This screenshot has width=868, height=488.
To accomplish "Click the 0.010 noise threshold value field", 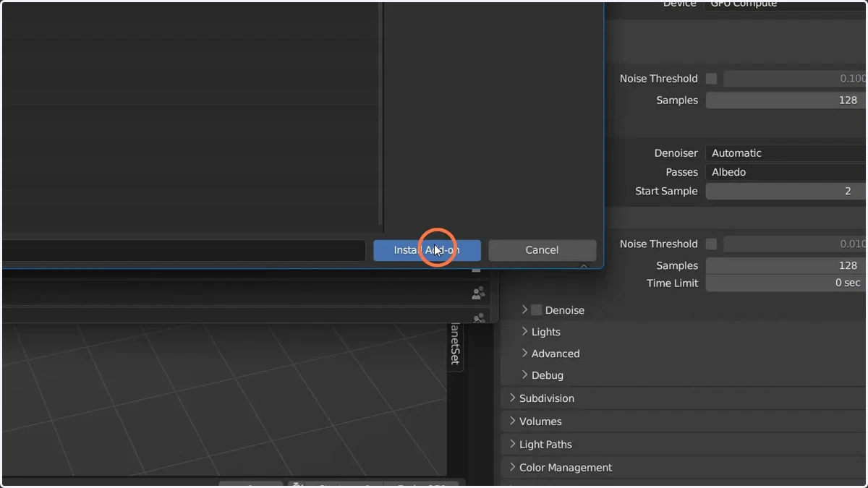I will (795, 244).
